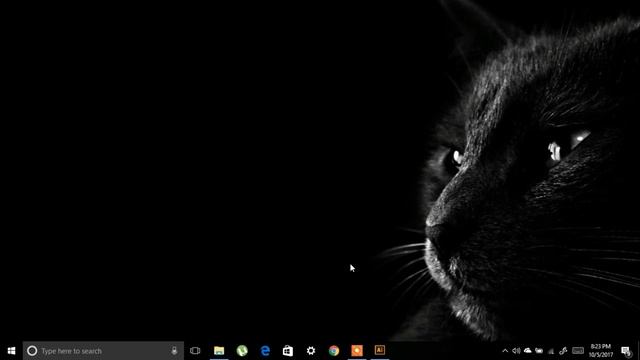This screenshot has width=640, height=360.
Task: Open the Microsoft Store
Action: [x=288, y=351]
